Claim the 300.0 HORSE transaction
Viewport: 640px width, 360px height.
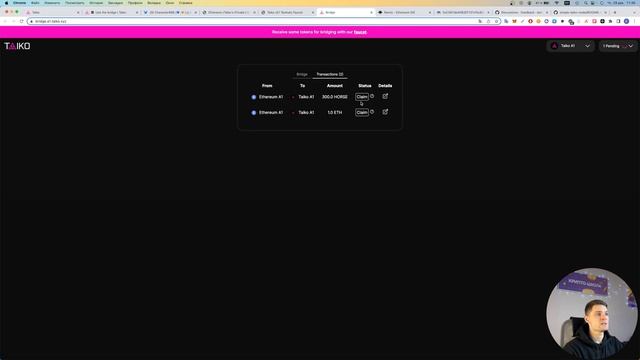pos(362,97)
